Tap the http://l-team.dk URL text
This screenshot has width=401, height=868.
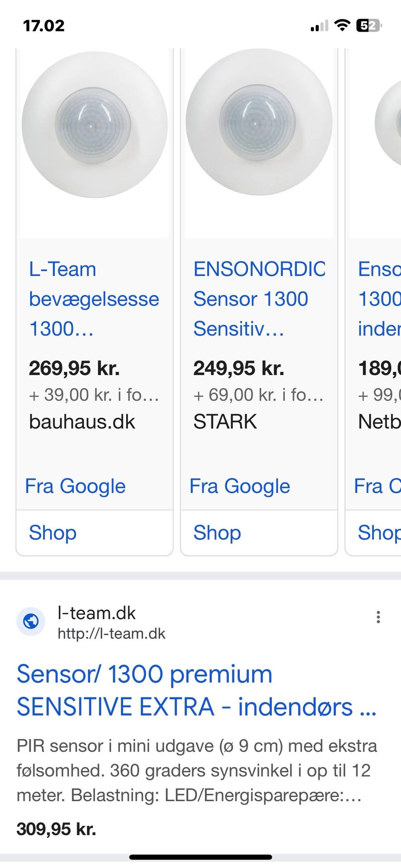[x=112, y=634]
